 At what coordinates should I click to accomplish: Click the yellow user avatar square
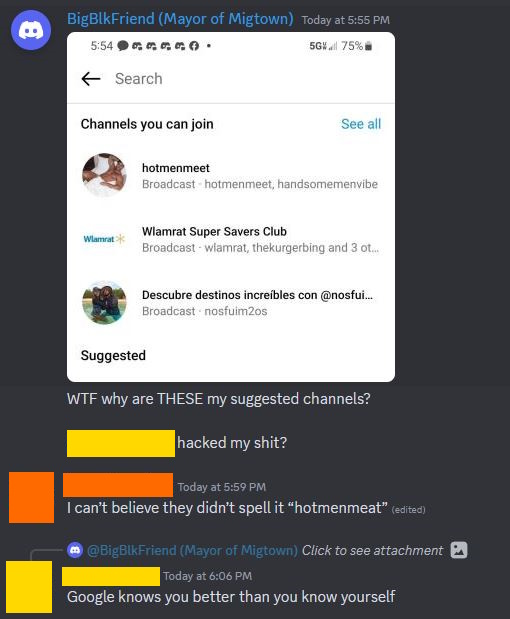(x=29, y=587)
